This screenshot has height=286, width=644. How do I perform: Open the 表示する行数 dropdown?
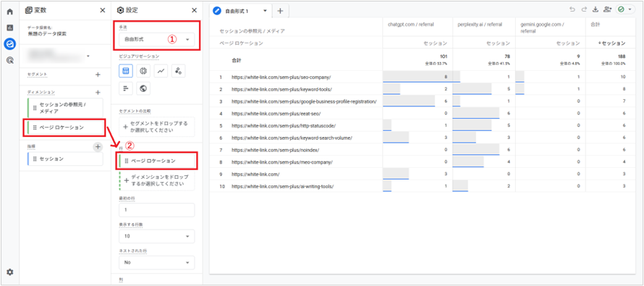pyautogui.click(x=156, y=236)
